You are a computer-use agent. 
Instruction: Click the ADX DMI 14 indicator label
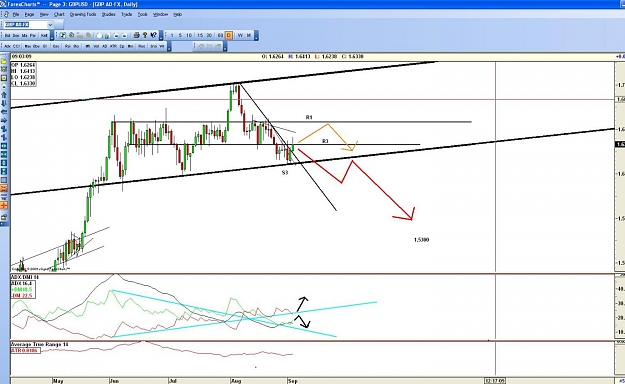25,277
